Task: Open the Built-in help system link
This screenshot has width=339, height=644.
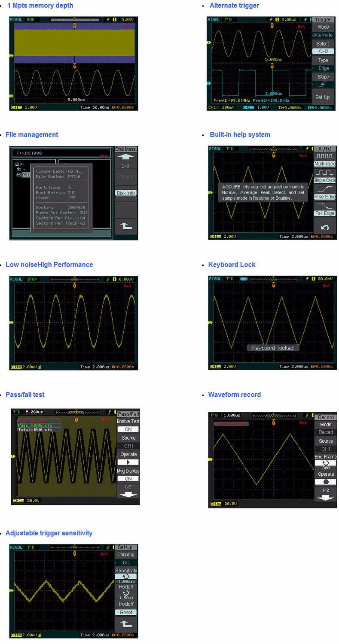Action: (240, 135)
